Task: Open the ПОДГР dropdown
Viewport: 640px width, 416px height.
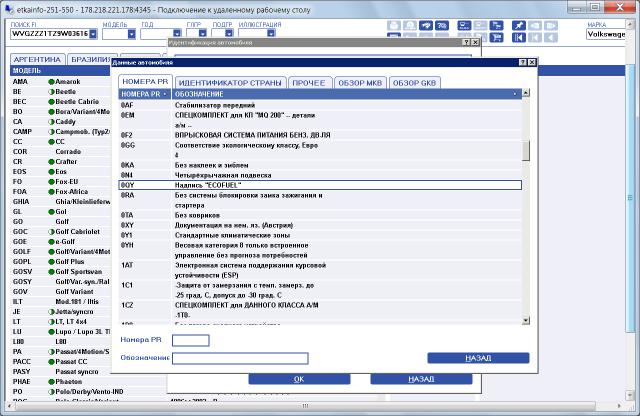Action: click(229, 34)
